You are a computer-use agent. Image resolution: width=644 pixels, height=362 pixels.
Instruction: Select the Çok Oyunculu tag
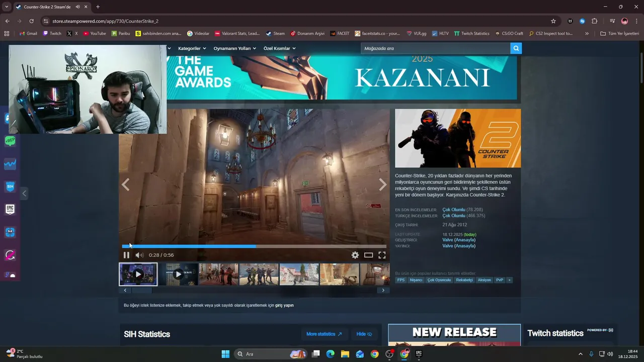(x=439, y=280)
